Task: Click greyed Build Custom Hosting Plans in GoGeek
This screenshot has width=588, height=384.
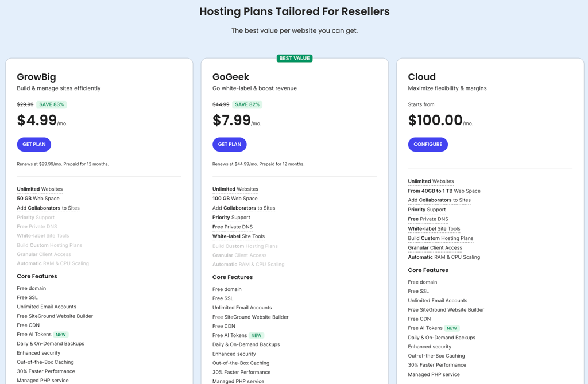Action: pos(245,246)
